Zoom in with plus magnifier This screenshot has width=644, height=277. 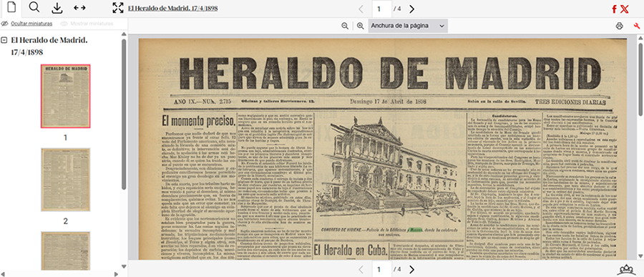coord(361,26)
